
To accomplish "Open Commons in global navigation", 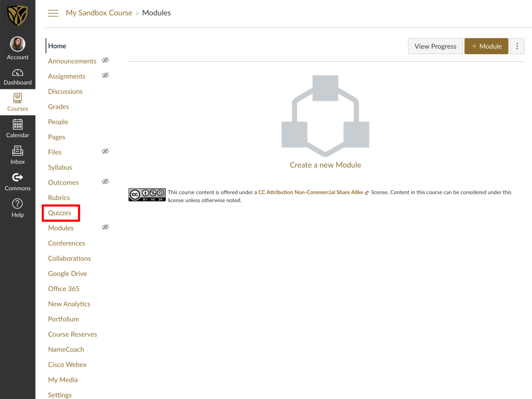I will click(x=18, y=181).
